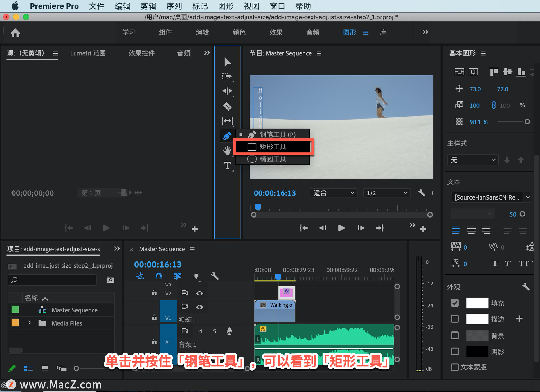The height and width of the screenshot is (392, 540).
Task: Open the zoom level dropdown showing 适合
Action: pos(334,193)
